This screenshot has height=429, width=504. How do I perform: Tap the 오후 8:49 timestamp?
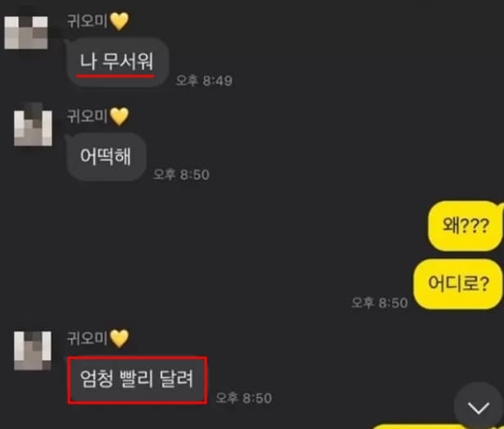click(x=204, y=80)
